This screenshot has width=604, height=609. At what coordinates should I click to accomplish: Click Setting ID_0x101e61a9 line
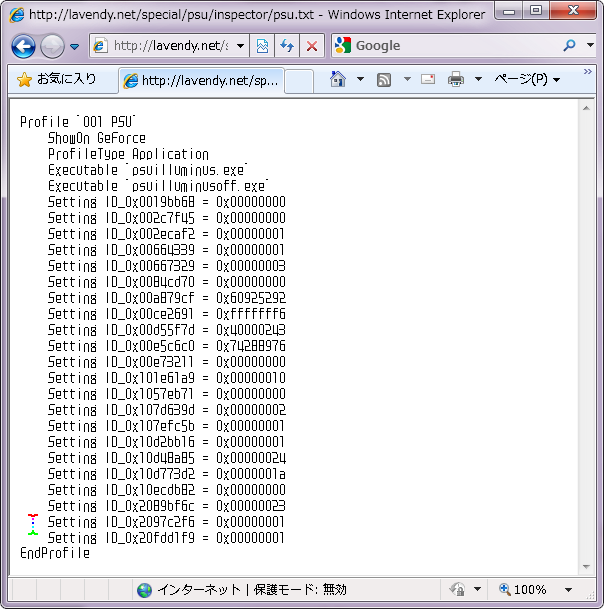(167, 378)
